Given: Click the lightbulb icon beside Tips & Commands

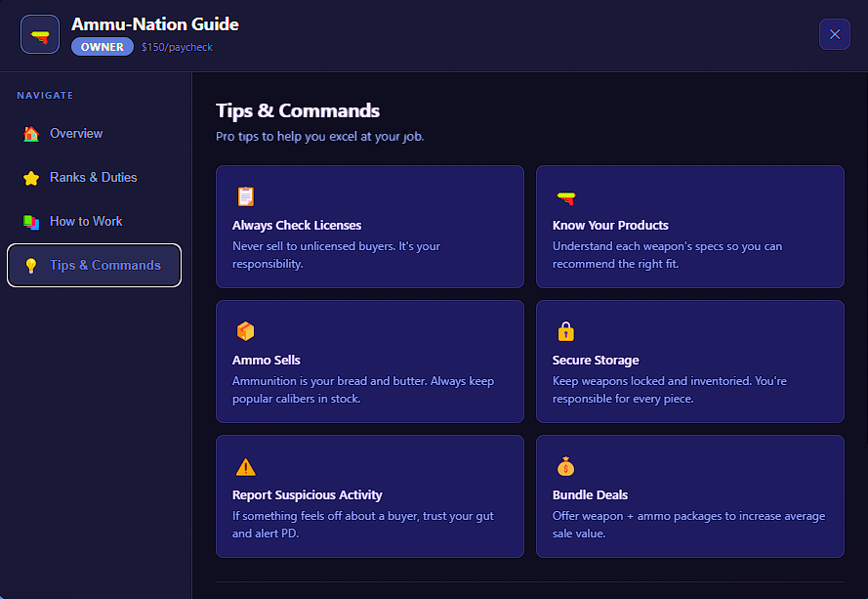Looking at the screenshot, I should (31, 266).
